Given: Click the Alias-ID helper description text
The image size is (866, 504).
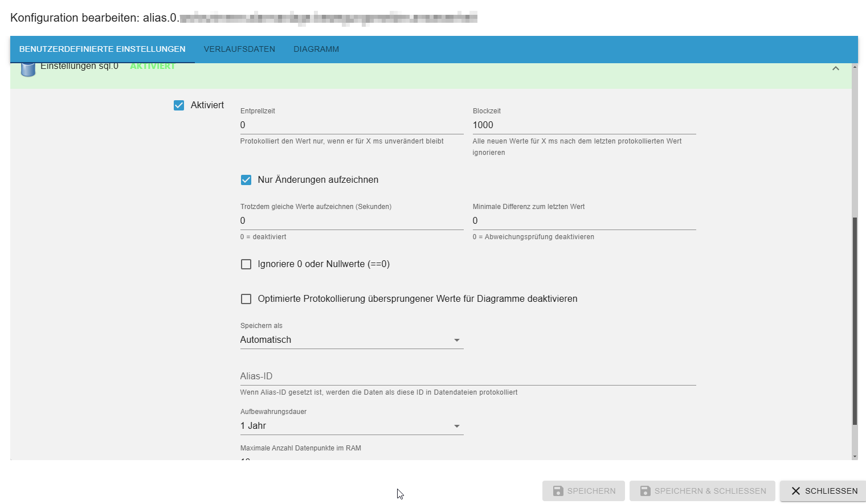Looking at the screenshot, I should click(379, 392).
